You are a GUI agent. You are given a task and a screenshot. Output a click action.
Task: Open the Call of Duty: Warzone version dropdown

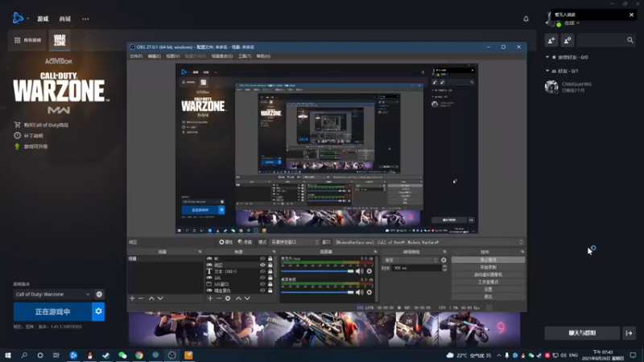click(x=52, y=294)
